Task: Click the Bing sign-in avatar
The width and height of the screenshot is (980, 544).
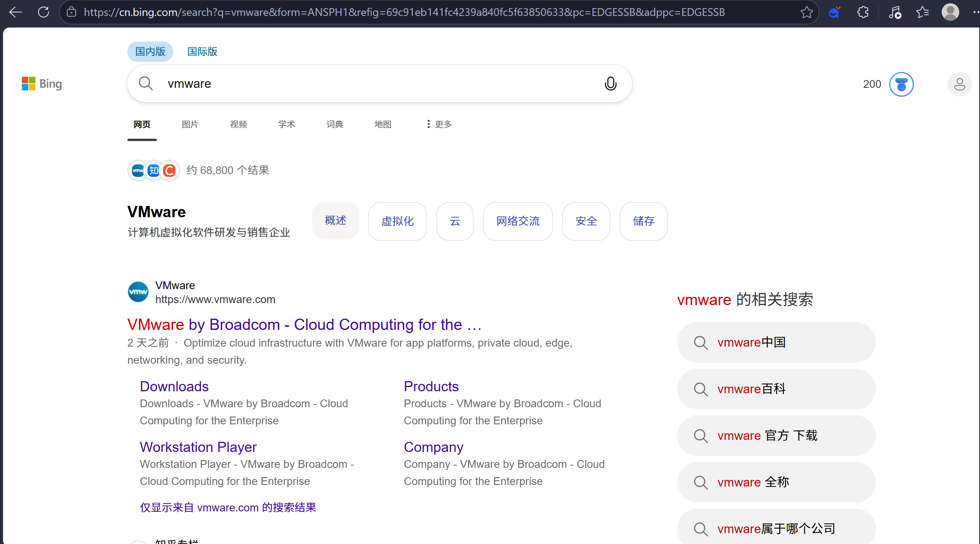Action: pos(959,84)
